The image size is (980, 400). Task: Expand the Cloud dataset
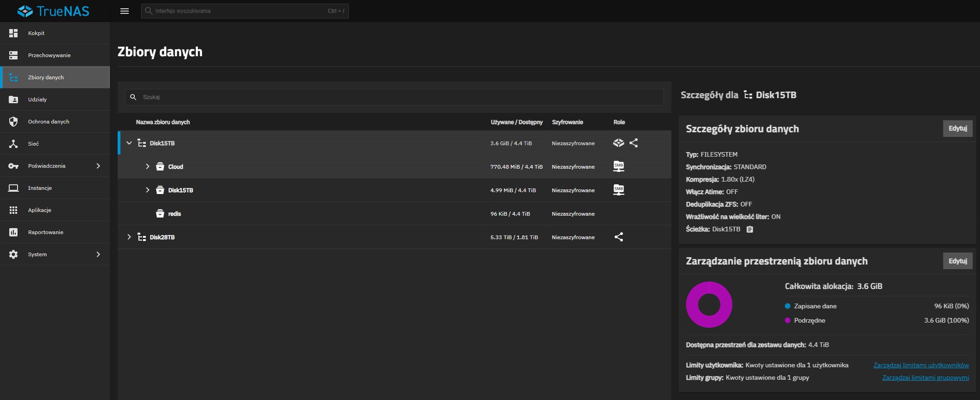pyautogui.click(x=148, y=166)
